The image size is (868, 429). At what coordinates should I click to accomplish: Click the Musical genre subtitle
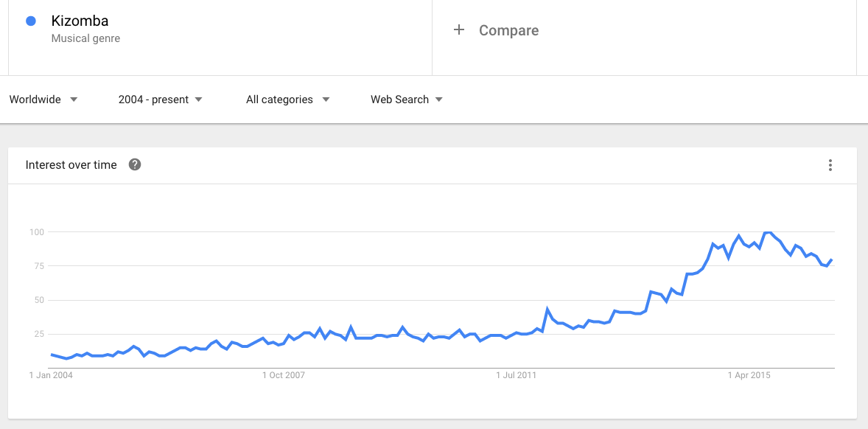85,38
